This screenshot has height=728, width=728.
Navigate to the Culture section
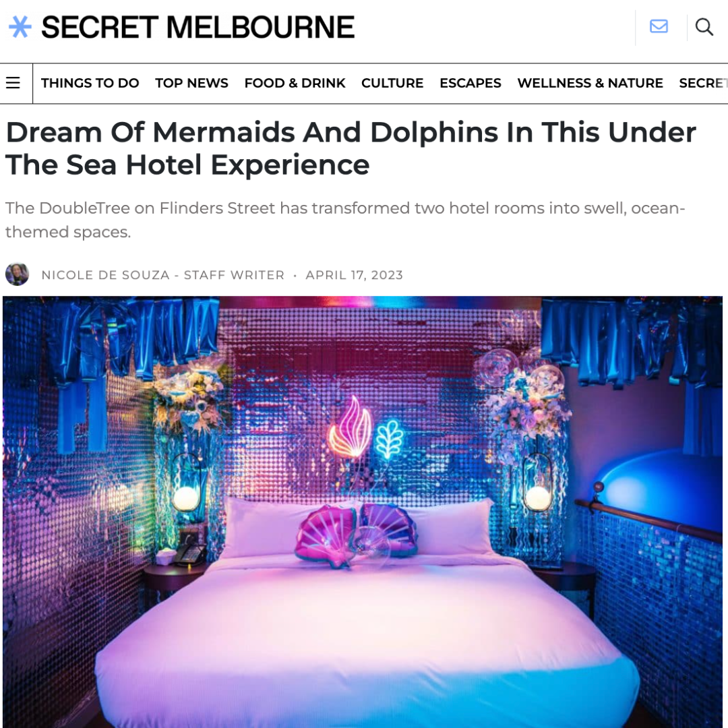pos(392,83)
